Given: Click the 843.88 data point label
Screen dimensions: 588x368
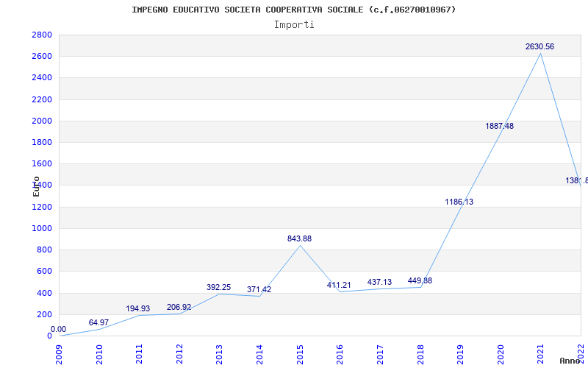Looking at the screenshot, I should pyautogui.click(x=299, y=238).
